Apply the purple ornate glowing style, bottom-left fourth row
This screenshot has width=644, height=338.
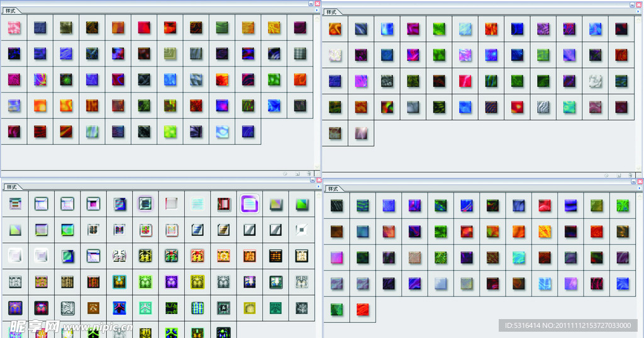[171, 282]
